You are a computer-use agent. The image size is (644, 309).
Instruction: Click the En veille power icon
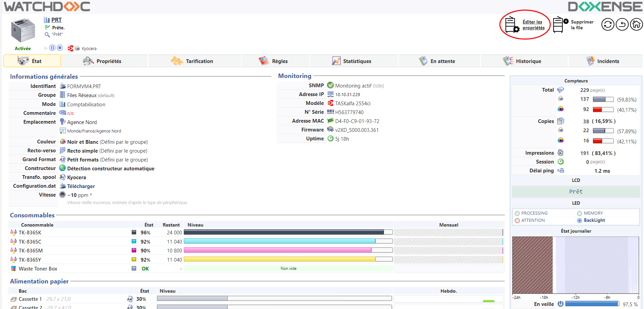coord(560,304)
